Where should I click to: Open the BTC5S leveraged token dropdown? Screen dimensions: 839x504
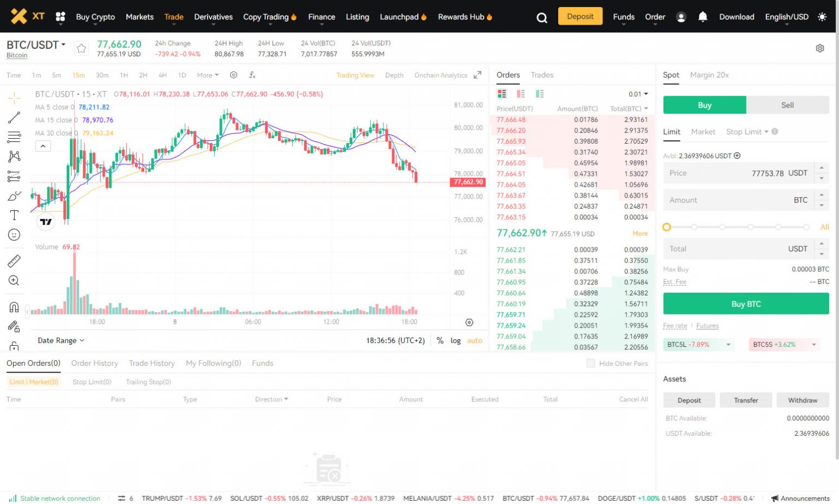pos(814,345)
